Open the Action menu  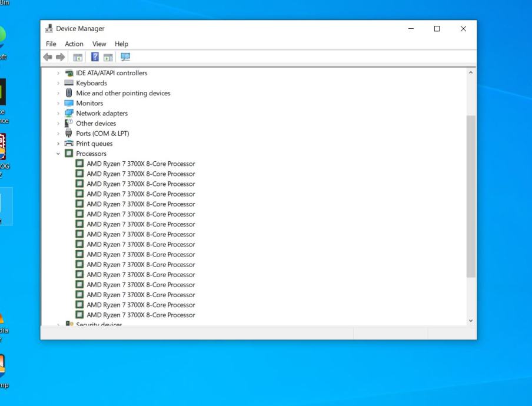[x=74, y=44]
